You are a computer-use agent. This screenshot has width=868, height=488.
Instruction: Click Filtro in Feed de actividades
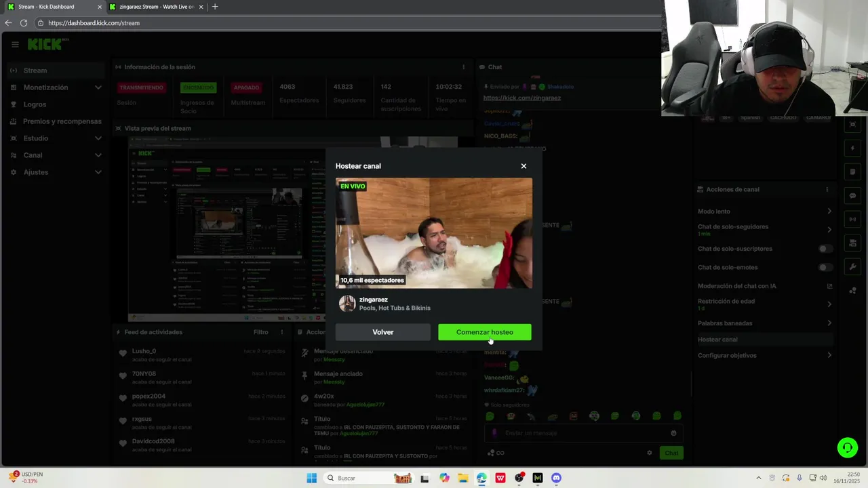click(x=261, y=332)
